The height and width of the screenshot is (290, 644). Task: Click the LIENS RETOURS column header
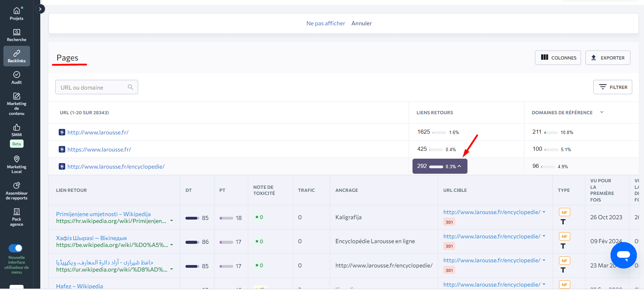(x=435, y=113)
